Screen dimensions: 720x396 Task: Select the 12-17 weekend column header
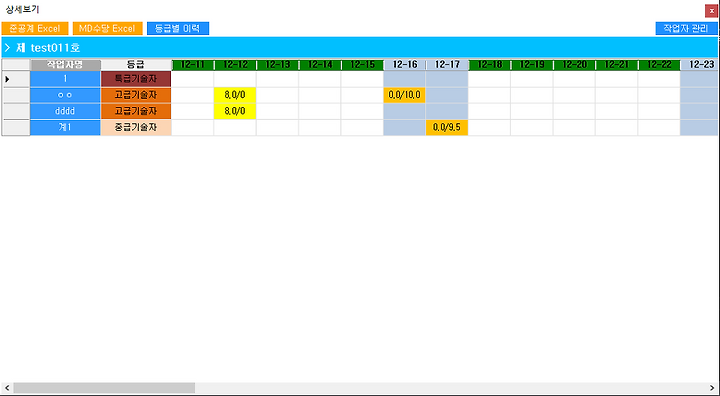(x=447, y=65)
